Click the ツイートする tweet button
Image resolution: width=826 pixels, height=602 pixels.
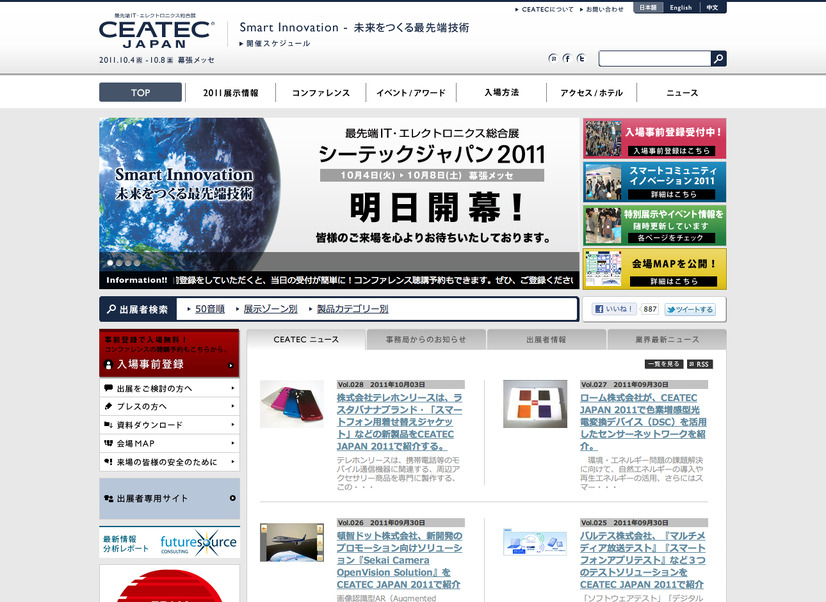pyautogui.click(x=689, y=309)
